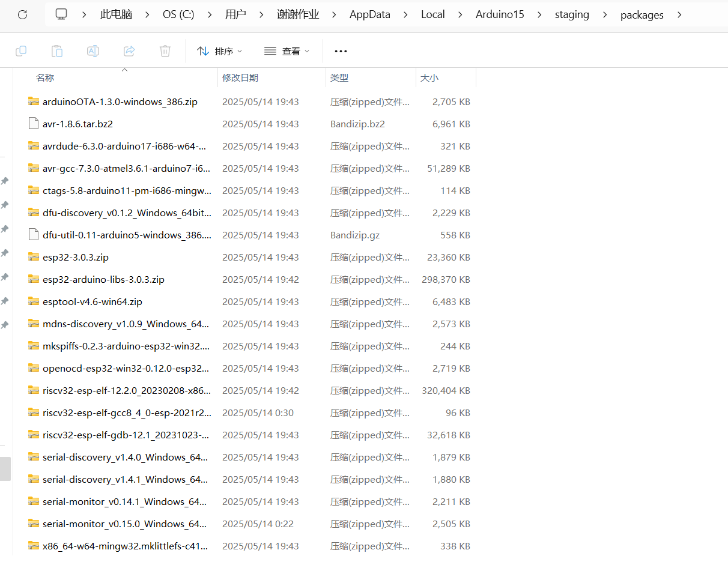The image size is (728, 562).
Task: Expand chevron after Arduino15 in breadcrumb
Action: pyautogui.click(x=539, y=14)
